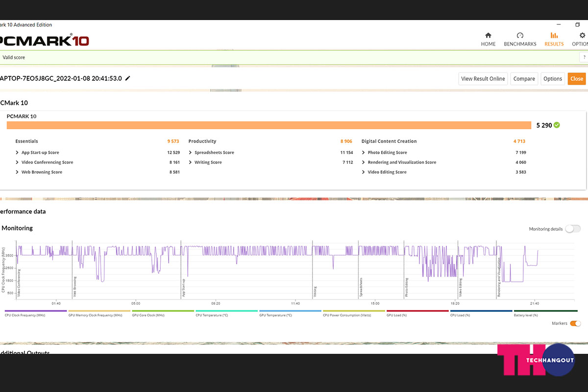Open the result Options button
This screenshot has width=588, height=392.
[x=553, y=79]
